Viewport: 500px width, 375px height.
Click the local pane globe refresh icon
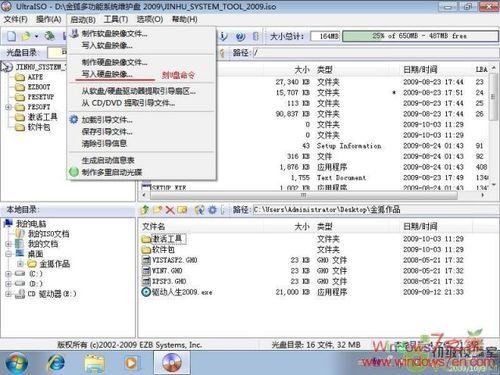[200, 210]
